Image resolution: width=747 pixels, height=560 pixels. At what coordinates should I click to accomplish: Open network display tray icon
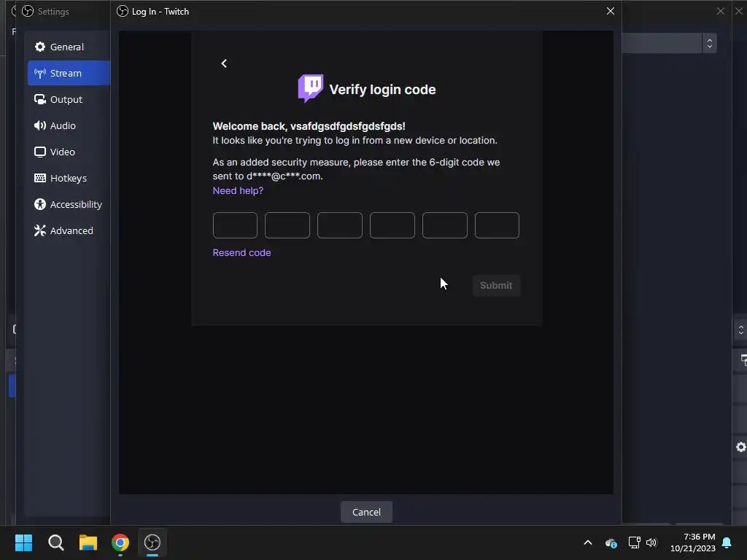634,542
